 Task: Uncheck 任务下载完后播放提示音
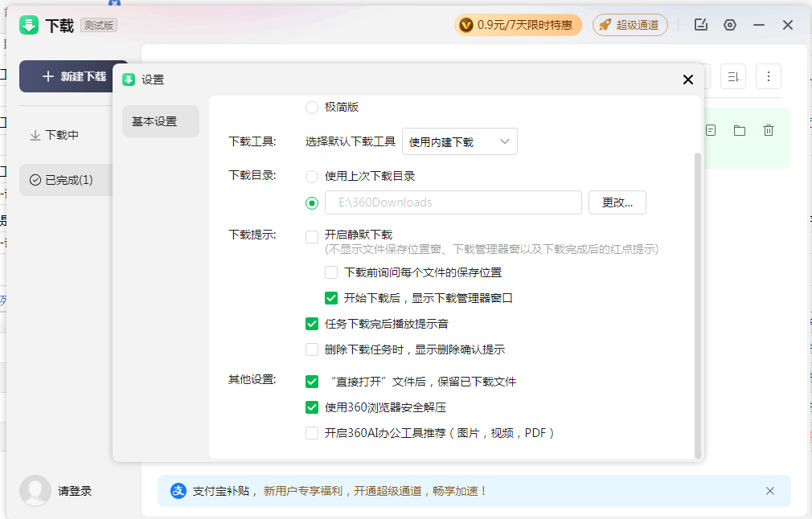coord(312,324)
